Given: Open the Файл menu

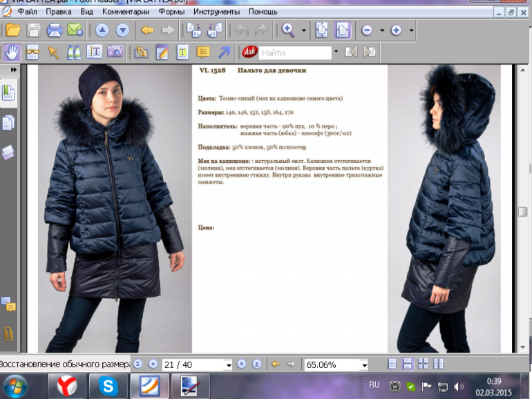Looking at the screenshot, I should (x=28, y=12).
